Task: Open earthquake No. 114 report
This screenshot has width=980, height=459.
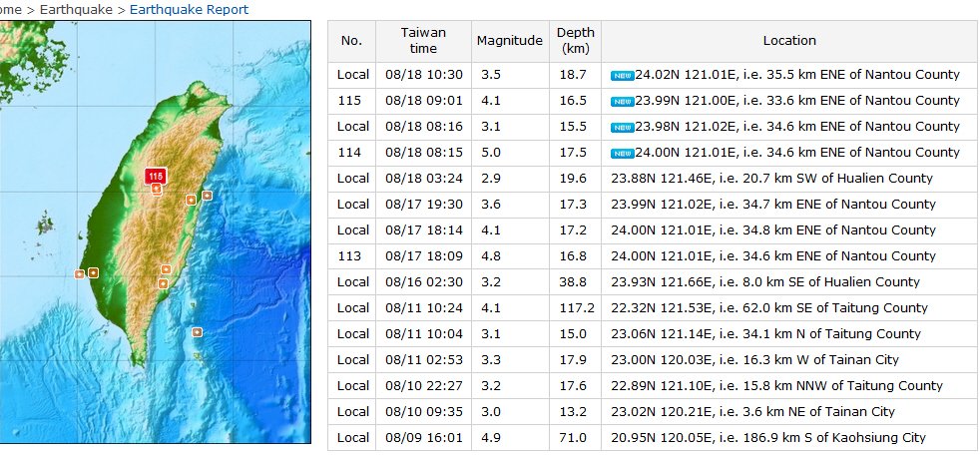Action: tap(349, 153)
